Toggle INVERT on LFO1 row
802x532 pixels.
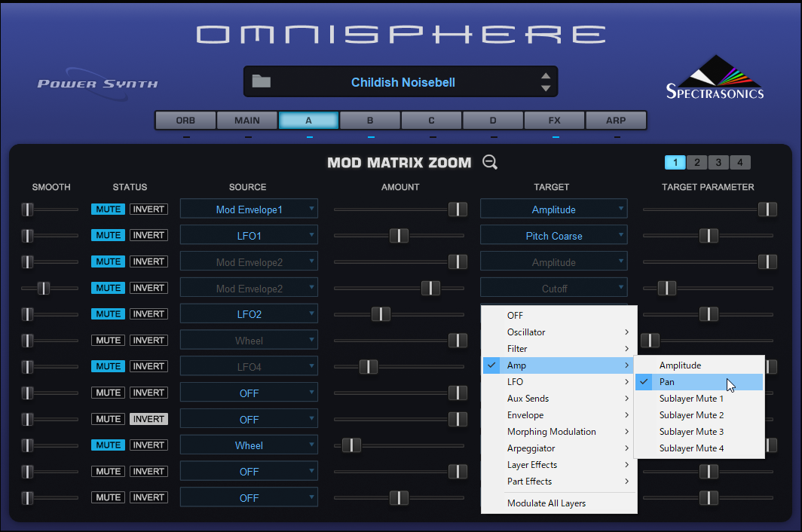148,235
